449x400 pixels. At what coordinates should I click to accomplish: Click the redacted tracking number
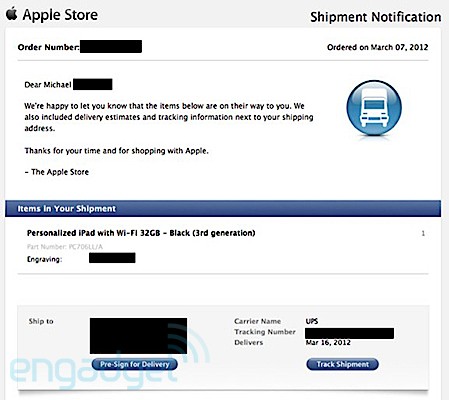click(349, 333)
